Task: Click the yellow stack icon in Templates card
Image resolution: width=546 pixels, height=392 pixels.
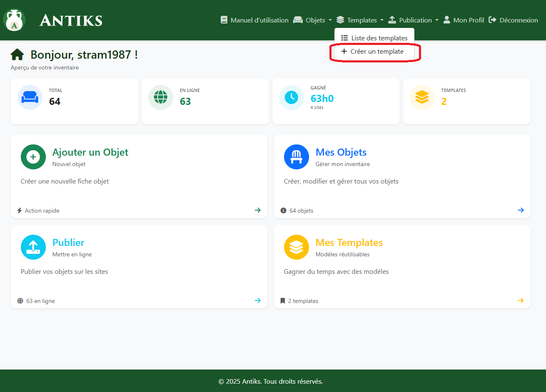Action: tap(422, 97)
